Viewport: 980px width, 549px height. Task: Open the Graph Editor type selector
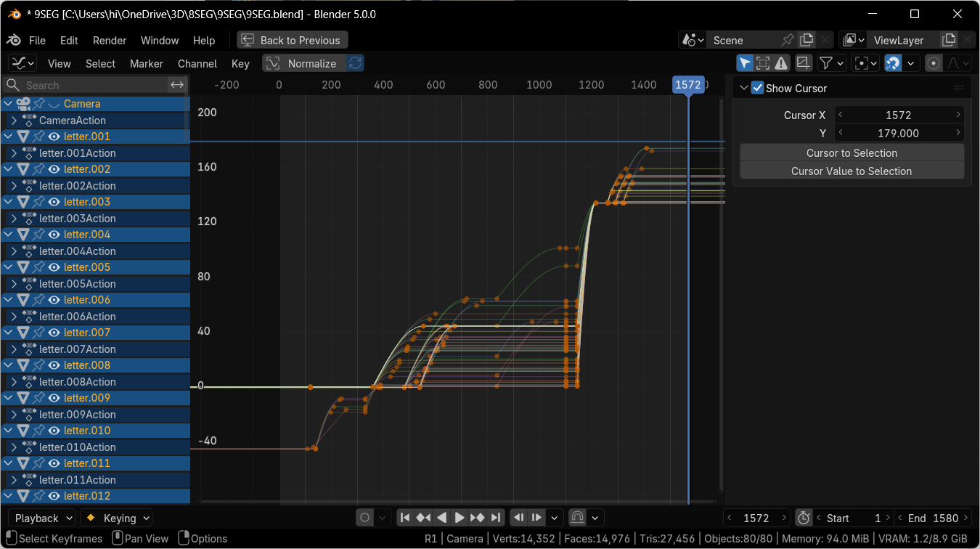coord(24,63)
